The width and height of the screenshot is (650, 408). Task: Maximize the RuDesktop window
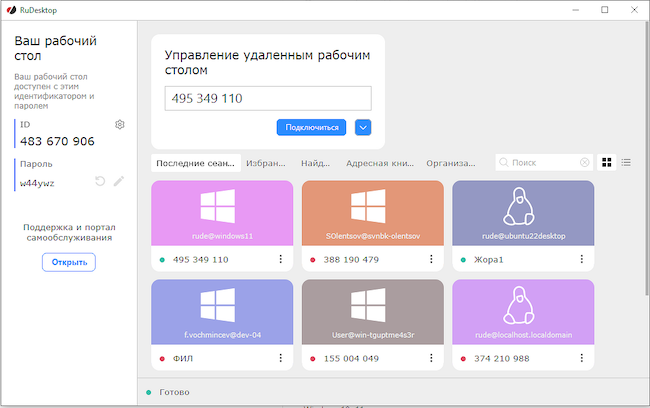pyautogui.click(x=605, y=10)
